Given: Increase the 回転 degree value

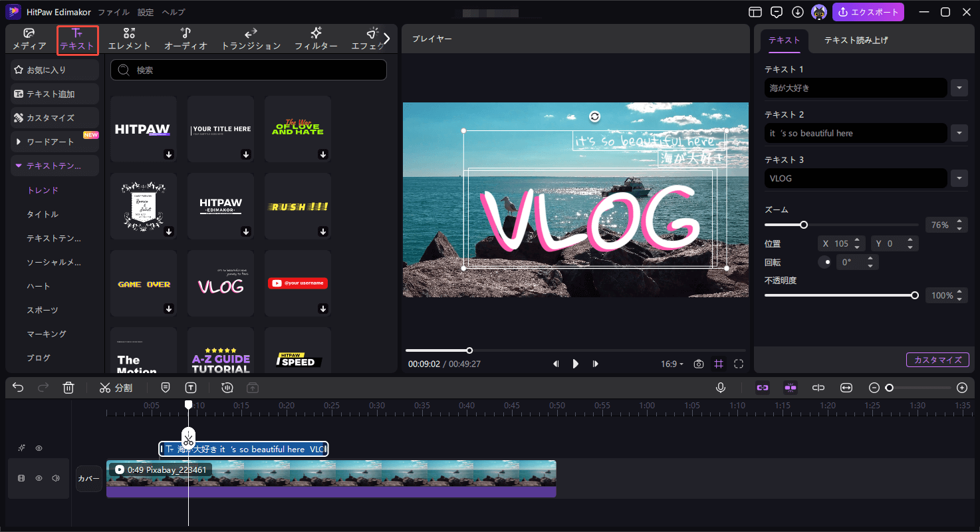Looking at the screenshot, I should (x=871, y=259).
